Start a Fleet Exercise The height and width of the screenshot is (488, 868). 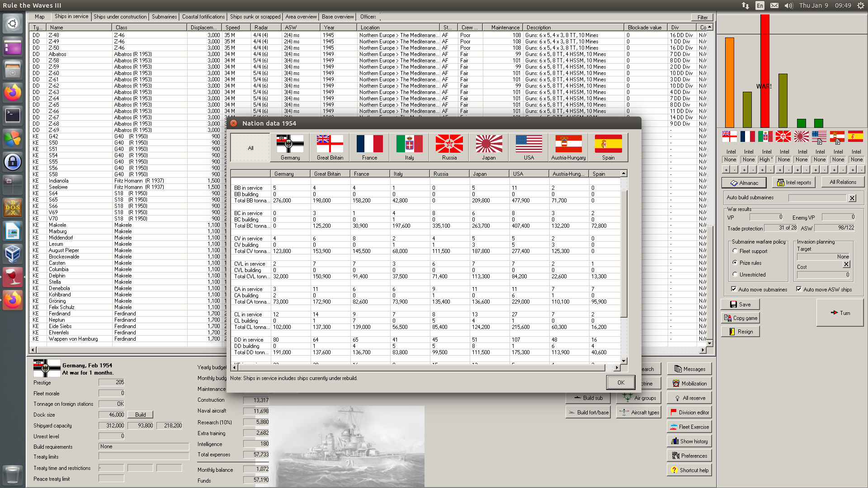tap(689, 427)
